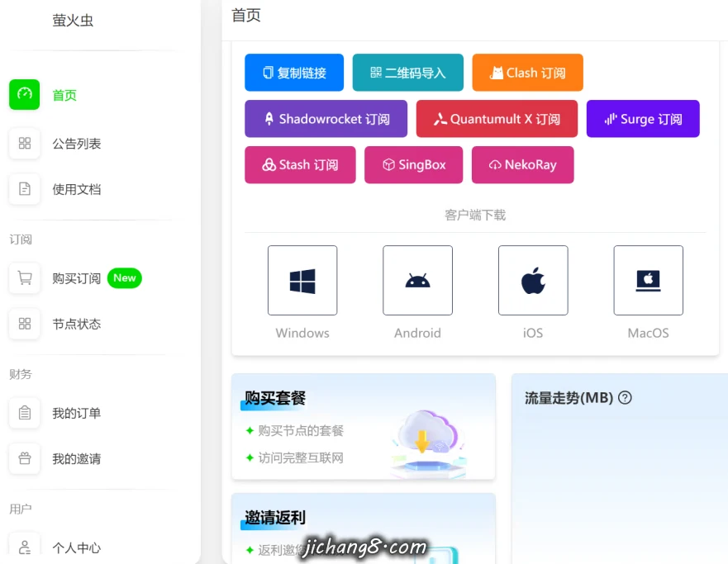
Task: Click the purple Surge 订阅 button
Action: point(643,119)
